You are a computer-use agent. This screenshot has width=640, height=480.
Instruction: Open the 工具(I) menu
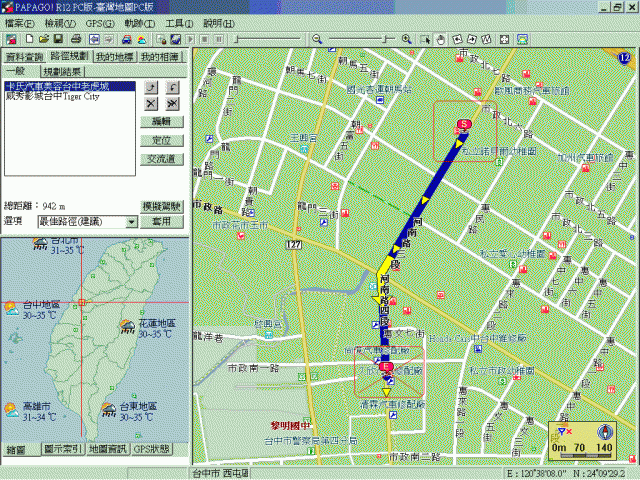179,23
